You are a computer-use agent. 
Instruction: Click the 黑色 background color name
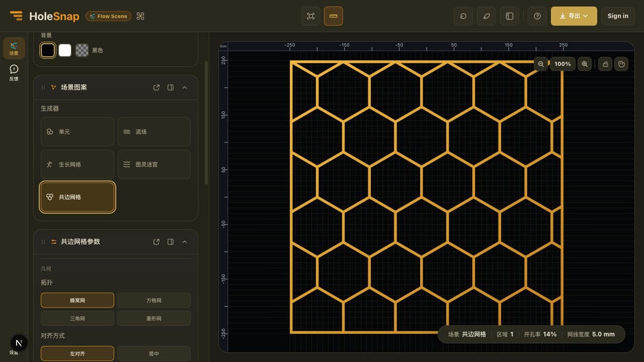(98, 51)
